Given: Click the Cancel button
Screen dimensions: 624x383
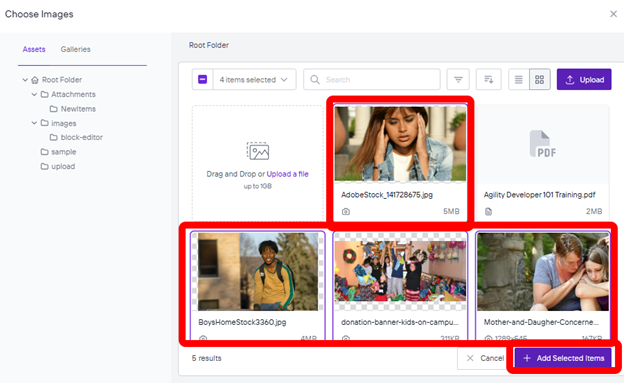Looking at the screenshot, I should [x=485, y=358].
